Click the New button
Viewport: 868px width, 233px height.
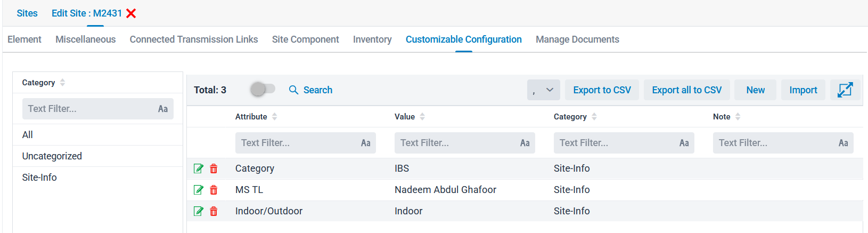pyautogui.click(x=755, y=90)
